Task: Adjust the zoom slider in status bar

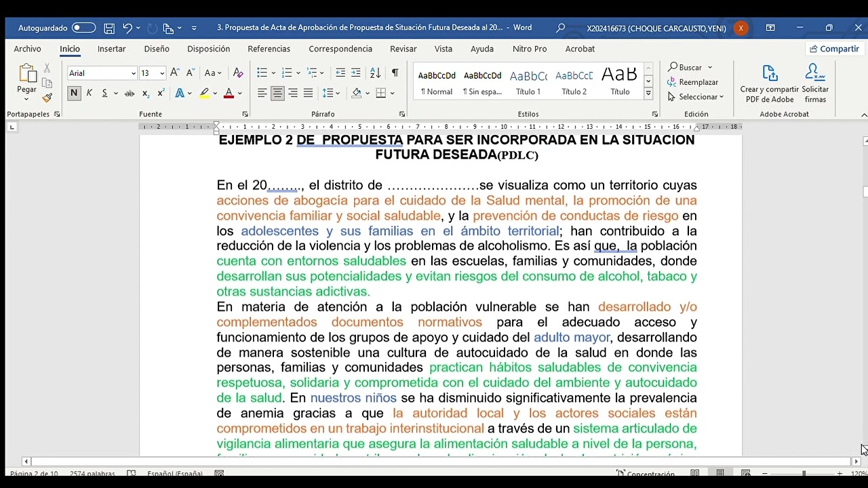Action: [x=804, y=473]
